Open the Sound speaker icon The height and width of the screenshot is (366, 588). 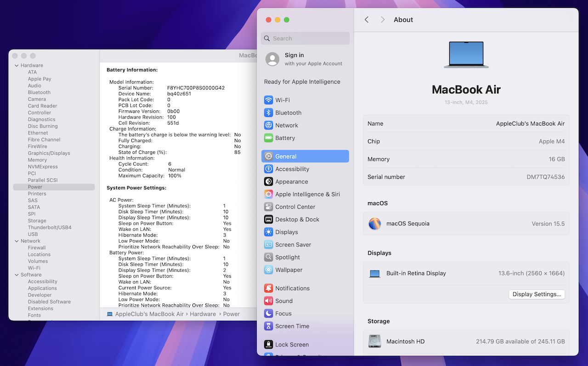tap(269, 301)
